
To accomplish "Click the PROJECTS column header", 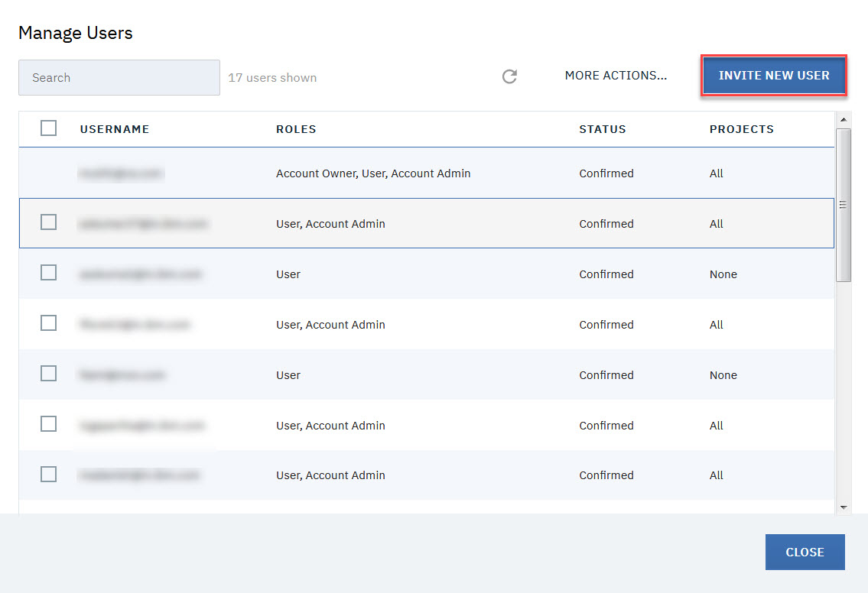I will (741, 129).
